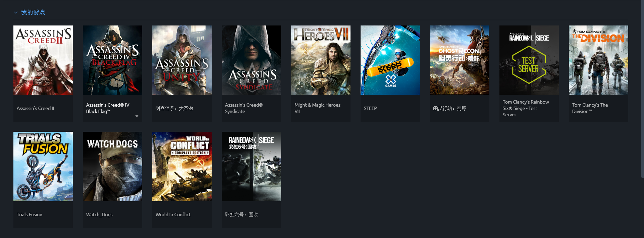Open Ghost Recon Wildlands cover art
The width and height of the screenshot is (644, 238).
point(460,60)
